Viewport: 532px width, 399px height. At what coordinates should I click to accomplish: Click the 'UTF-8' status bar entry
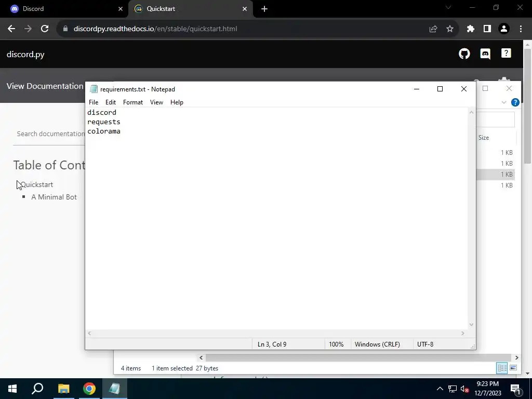click(x=425, y=344)
